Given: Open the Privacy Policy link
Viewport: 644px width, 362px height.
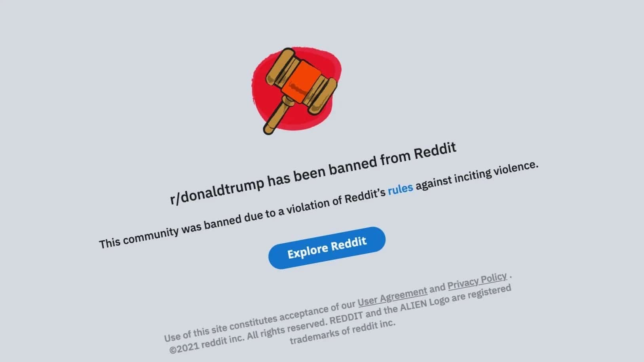Looking at the screenshot, I should click(x=477, y=281).
